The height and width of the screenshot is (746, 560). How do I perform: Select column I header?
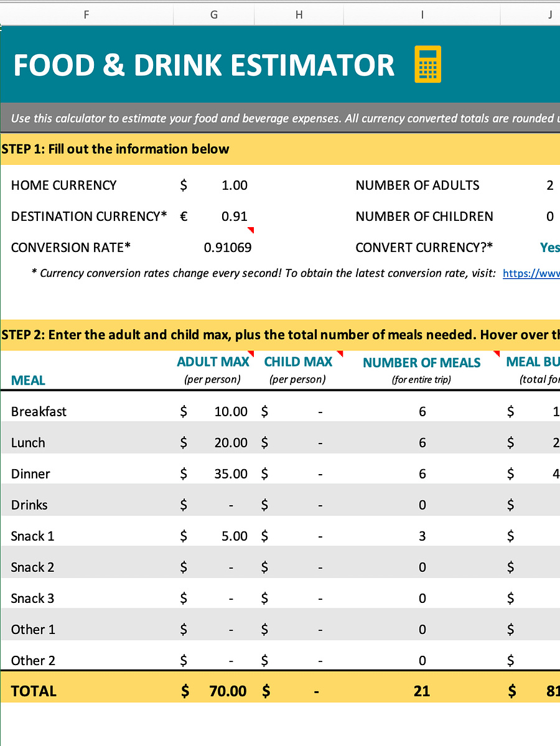click(x=421, y=15)
